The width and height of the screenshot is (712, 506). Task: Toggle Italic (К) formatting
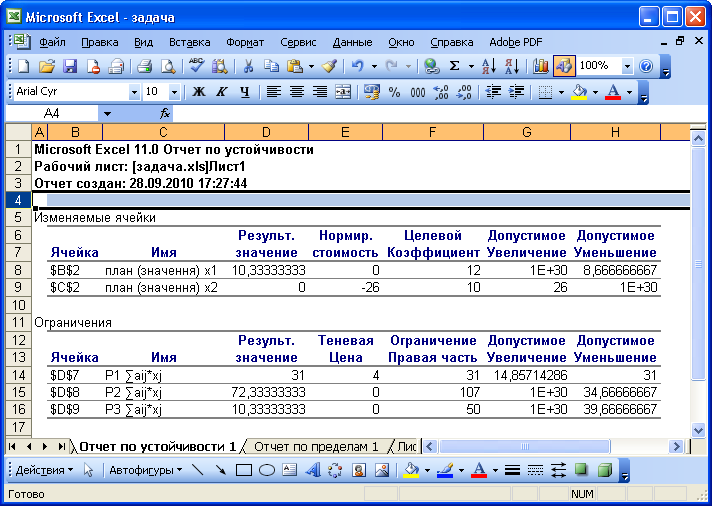[222, 92]
